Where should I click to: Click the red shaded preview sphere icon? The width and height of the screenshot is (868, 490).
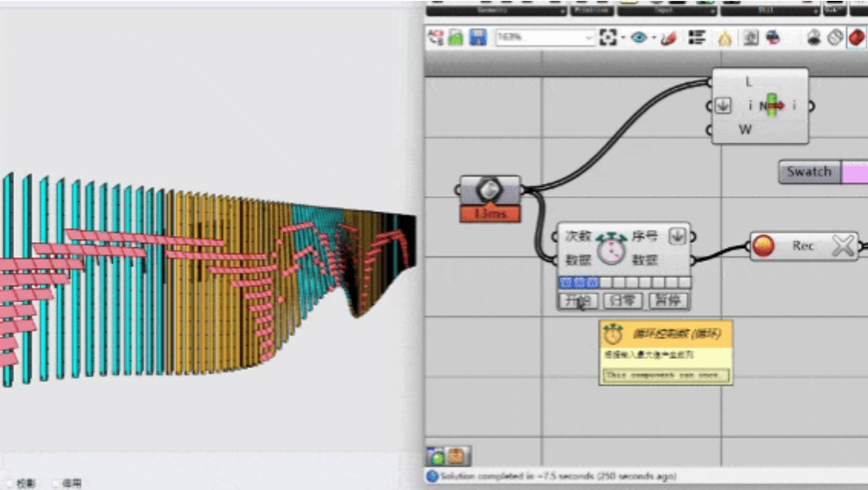click(x=858, y=38)
